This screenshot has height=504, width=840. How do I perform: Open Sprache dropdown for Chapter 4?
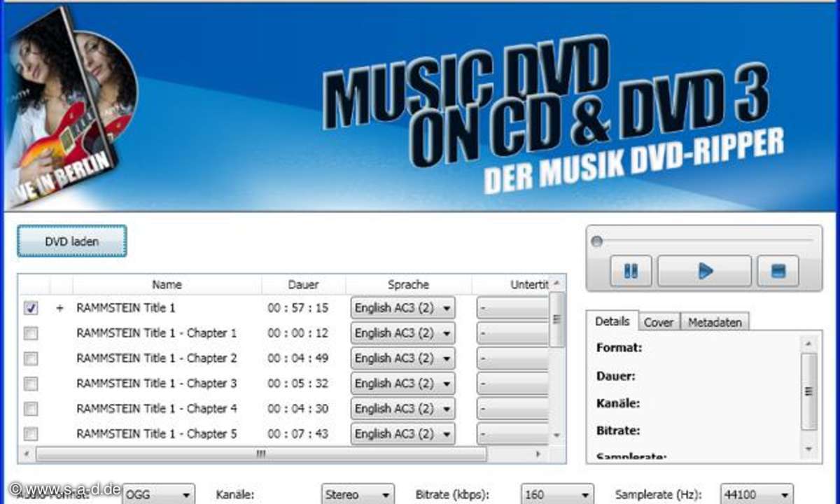pos(402,409)
